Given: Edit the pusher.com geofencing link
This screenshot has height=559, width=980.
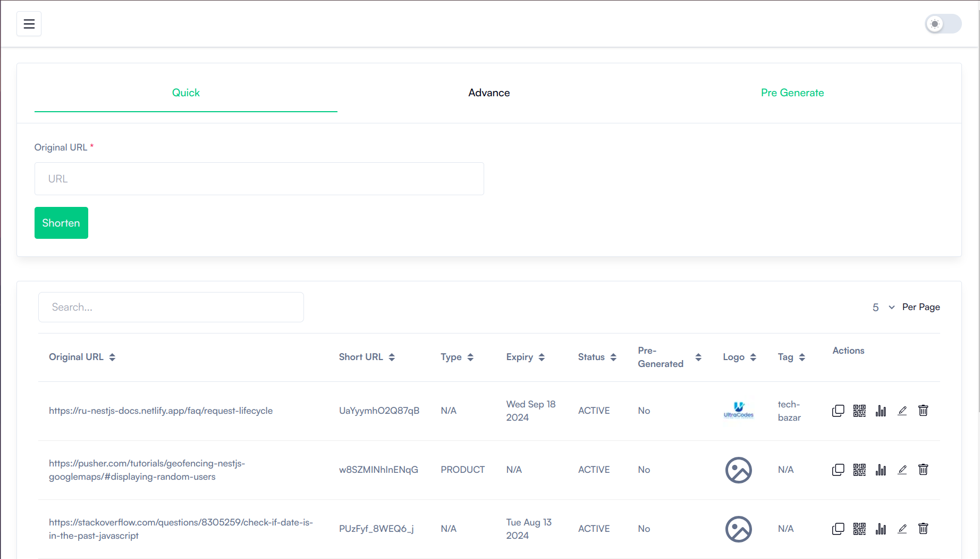Looking at the screenshot, I should click(x=902, y=470).
